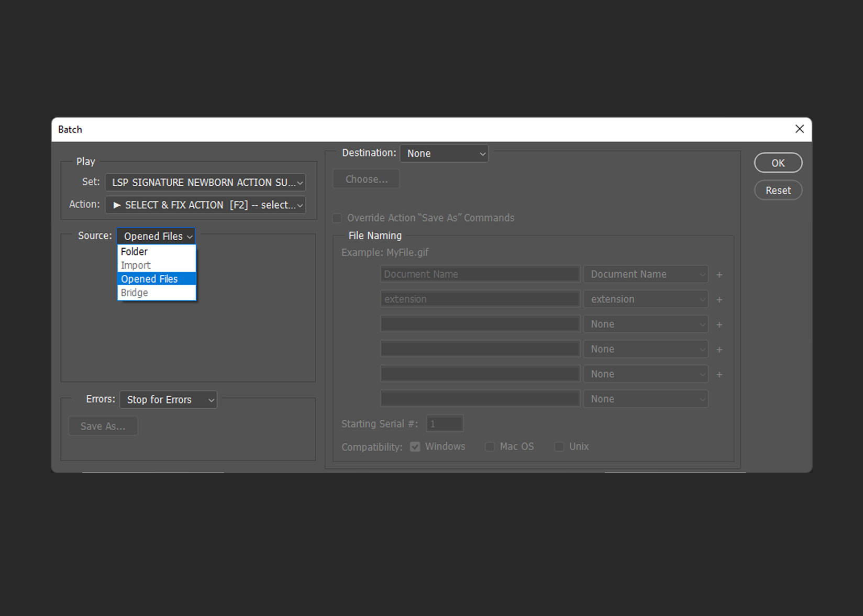Click the first Document Name text field

point(480,274)
